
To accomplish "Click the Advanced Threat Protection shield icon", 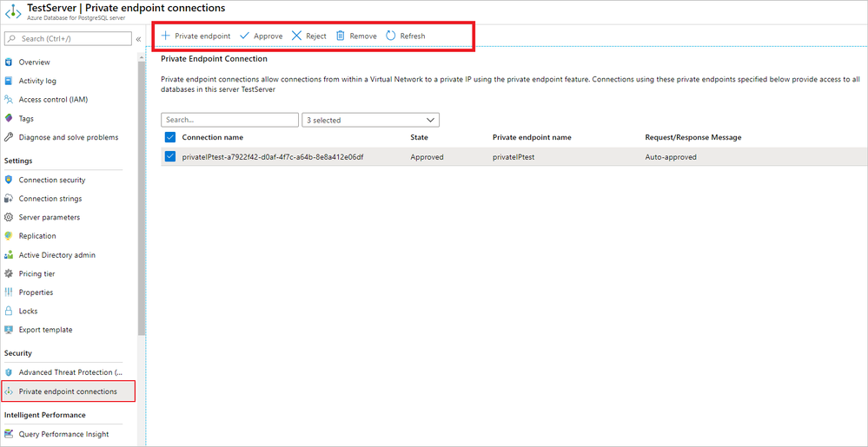I will 9,372.
